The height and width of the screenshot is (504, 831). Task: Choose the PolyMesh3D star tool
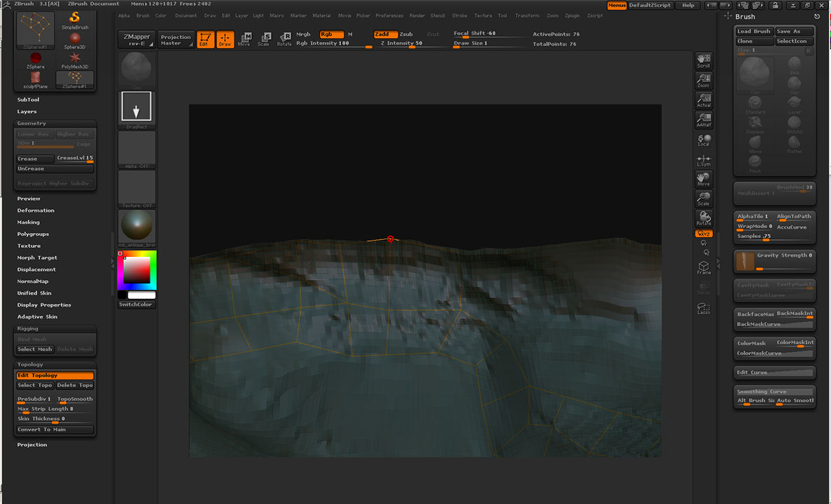pos(75,59)
